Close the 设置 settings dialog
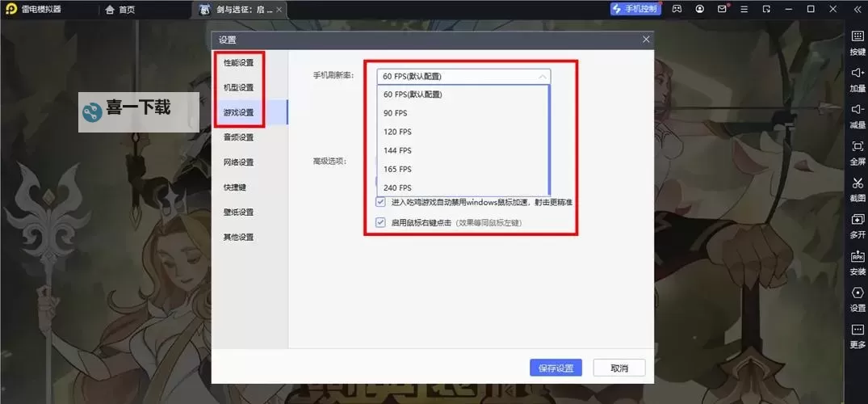The image size is (868, 404). (x=645, y=40)
